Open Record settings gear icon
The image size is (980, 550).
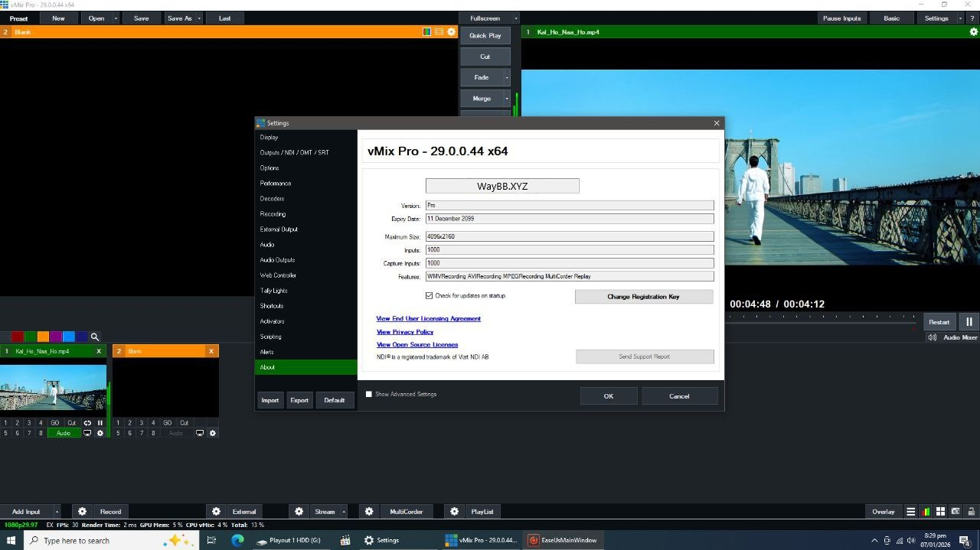tap(82, 512)
